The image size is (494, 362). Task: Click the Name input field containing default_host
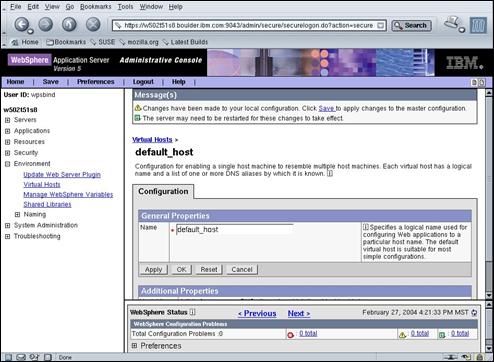pos(234,230)
